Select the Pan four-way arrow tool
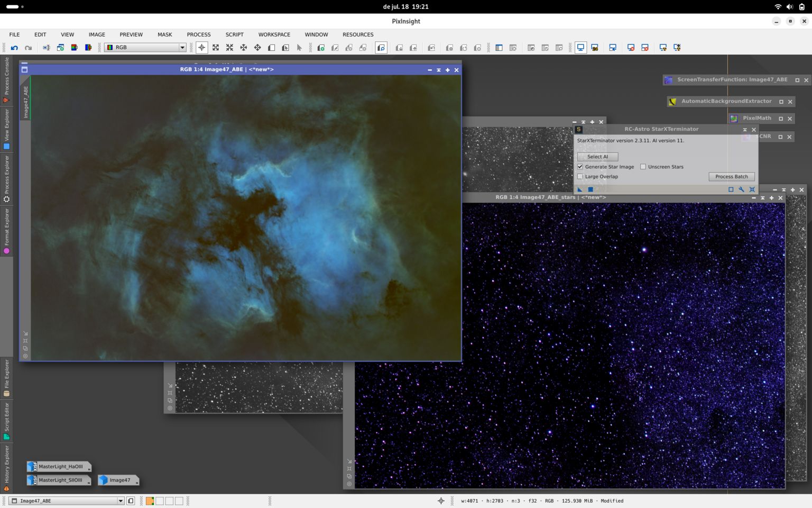The image size is (812, 508). (244, 48)
